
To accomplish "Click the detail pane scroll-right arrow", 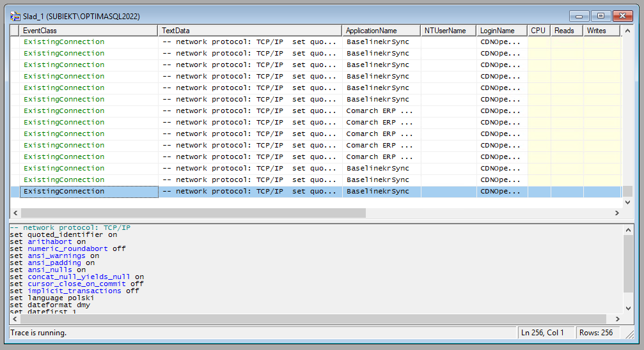I will point(618,319).
